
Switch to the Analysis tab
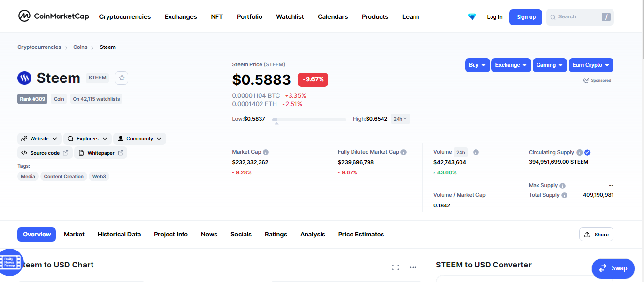click(x=313, y=235)
